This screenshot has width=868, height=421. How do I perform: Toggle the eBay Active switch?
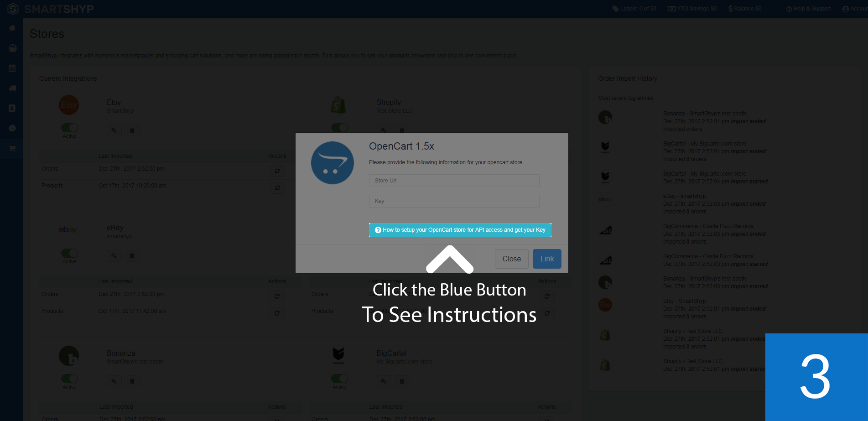(70, 253)
